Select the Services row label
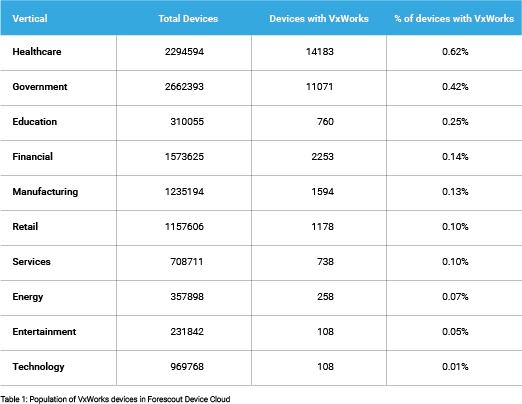Screen dimensions: 522x404 pos(32,262)
